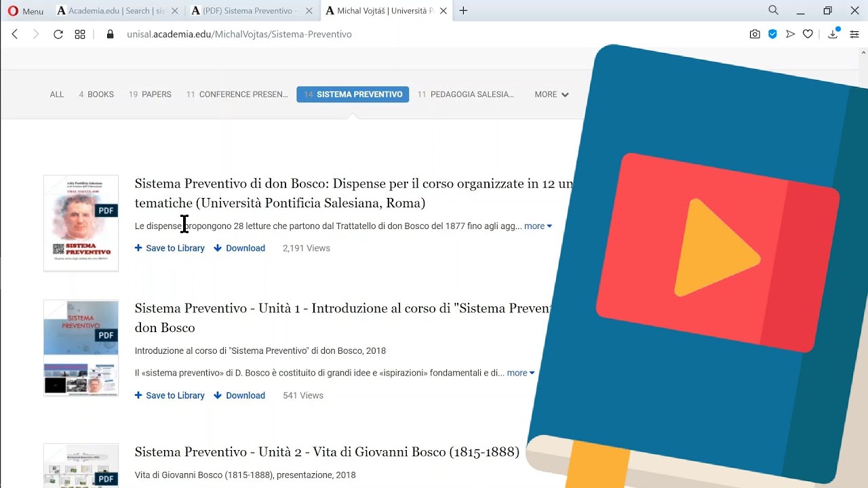The image size is (868, 488).
Task: Open the snapshot camera icon
Action: (x=755, y=34)
